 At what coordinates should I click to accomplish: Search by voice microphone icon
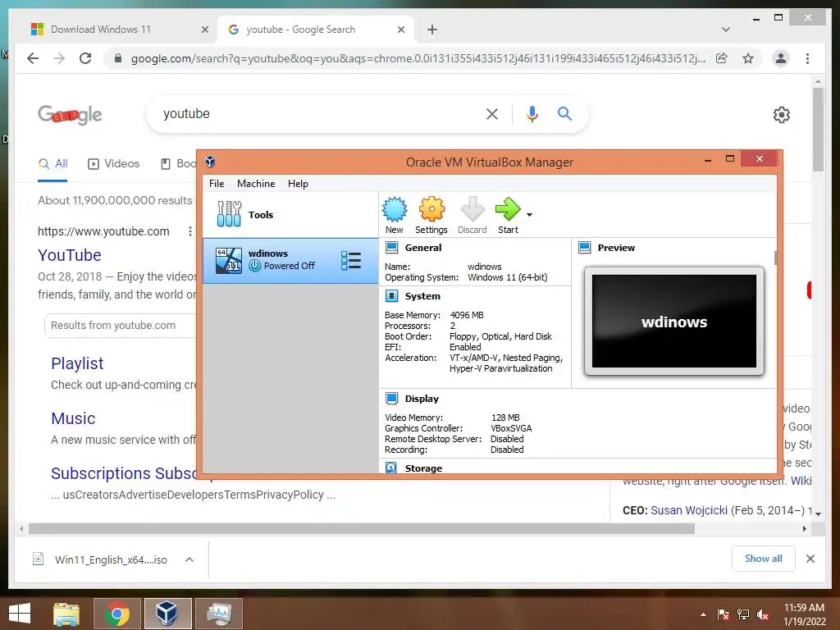click(532, 113)
